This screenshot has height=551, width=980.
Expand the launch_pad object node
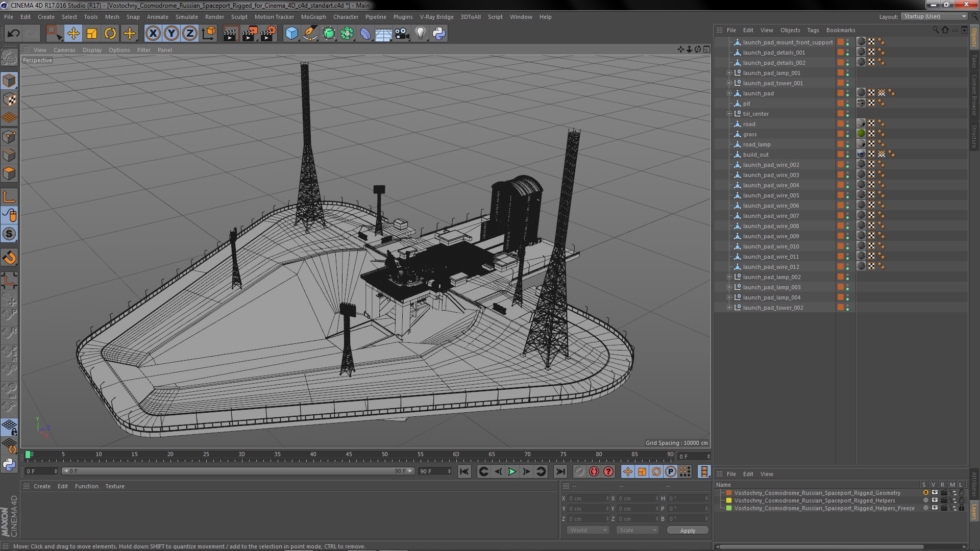(729, 93)
